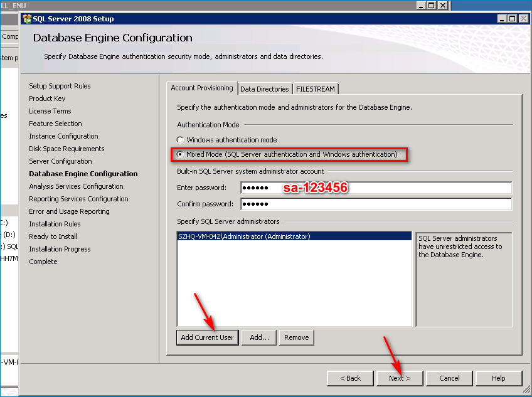Image resolution: width=532 pixels, height=397 pixels.
Task: Click the Add... button
Action: 259,337
